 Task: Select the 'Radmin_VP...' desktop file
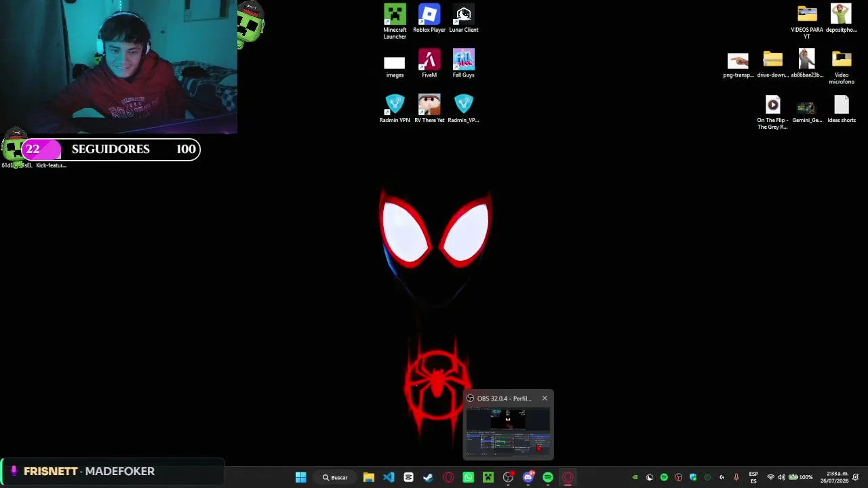[x=464, y=108]
